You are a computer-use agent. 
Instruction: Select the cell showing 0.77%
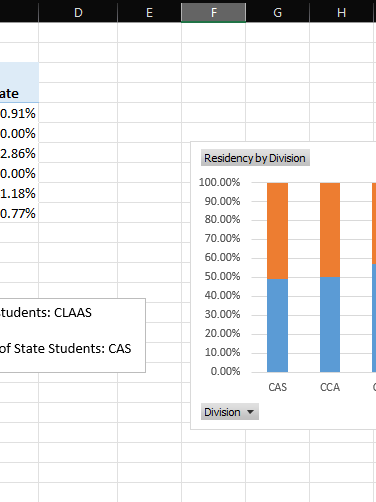(x=19, y=213)
